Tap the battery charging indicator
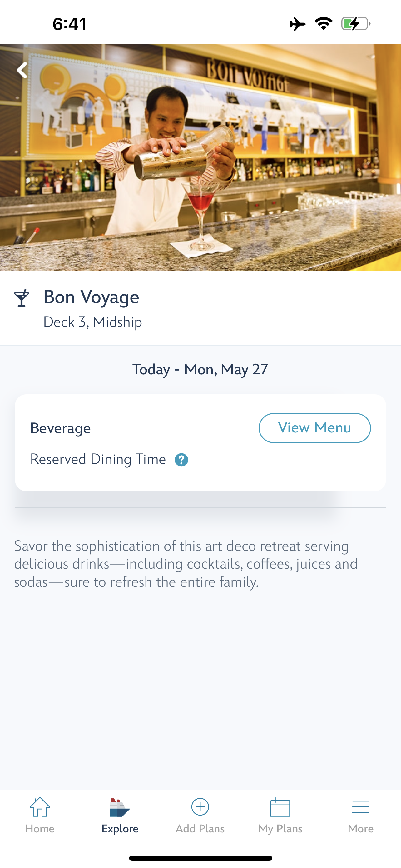The height and width of the screenshot is (868, 401). [356, 23]
